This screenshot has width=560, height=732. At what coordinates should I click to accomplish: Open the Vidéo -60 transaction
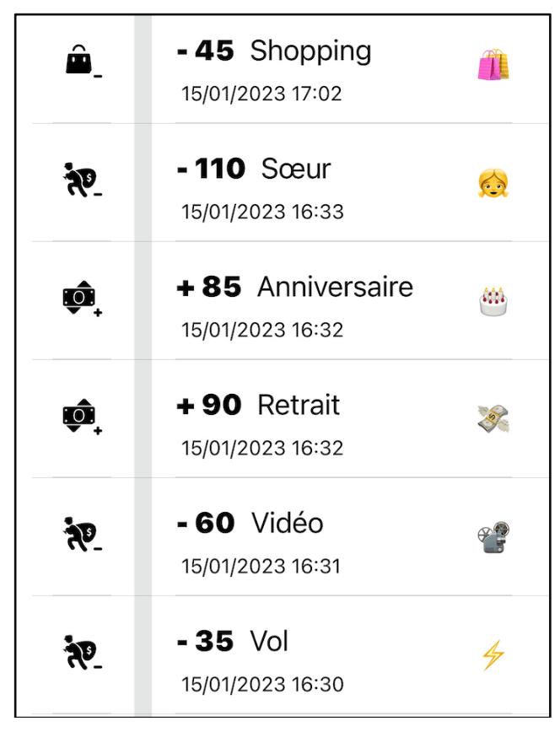click(x=287, y=524)
